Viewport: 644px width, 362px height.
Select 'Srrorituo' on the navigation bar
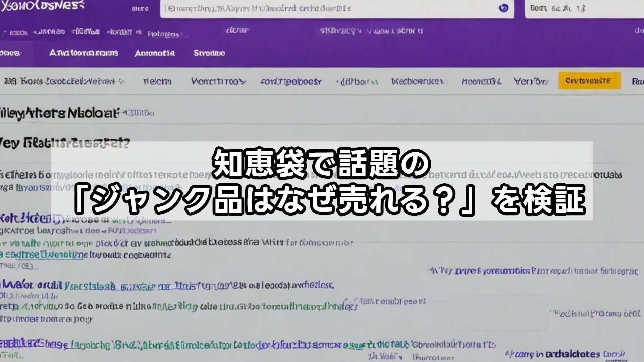tap(210, 53)
